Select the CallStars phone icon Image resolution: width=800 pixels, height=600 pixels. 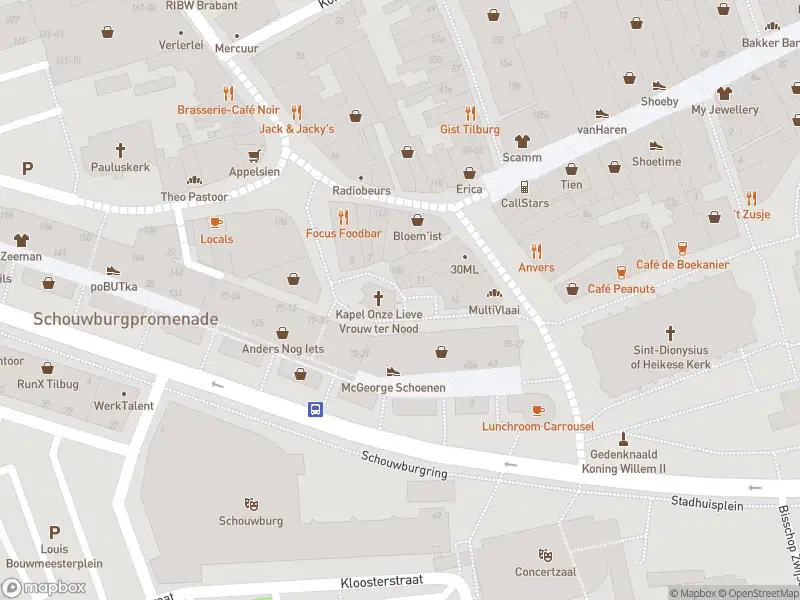(x=524, y=187)
